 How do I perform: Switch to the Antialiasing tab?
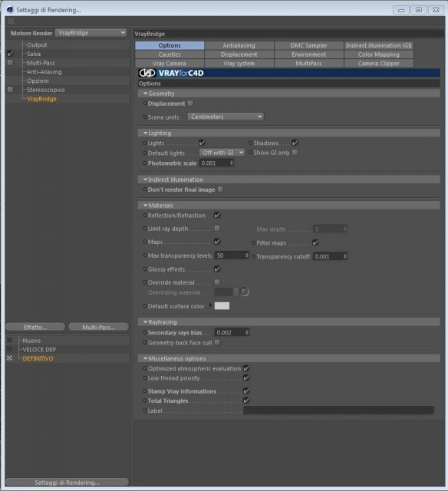239,45
